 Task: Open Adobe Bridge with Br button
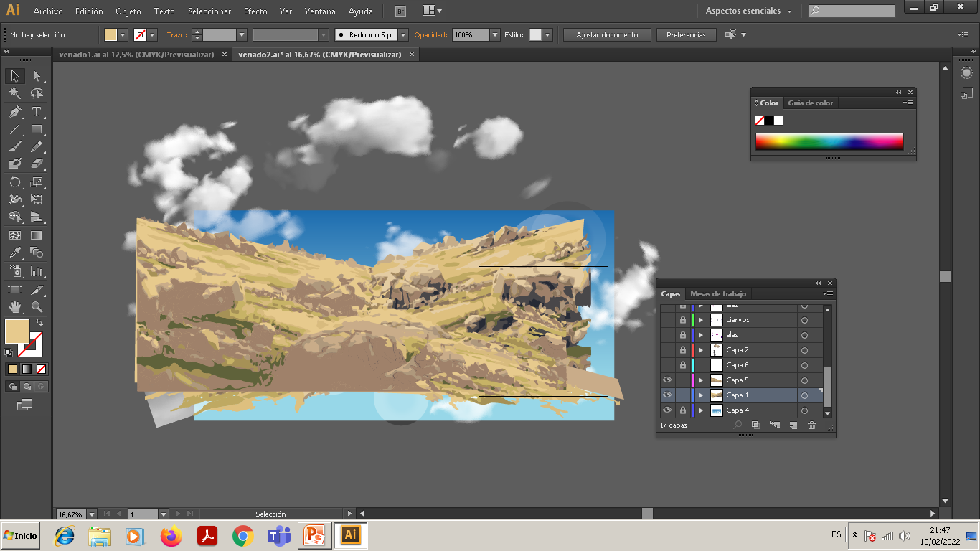click(x=400, y=11)
